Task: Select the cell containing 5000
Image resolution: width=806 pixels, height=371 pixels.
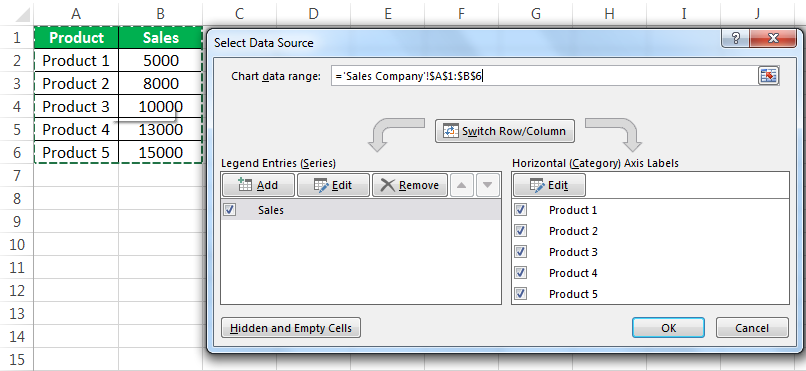Action: pyautogui.click(x=160, y=61)
